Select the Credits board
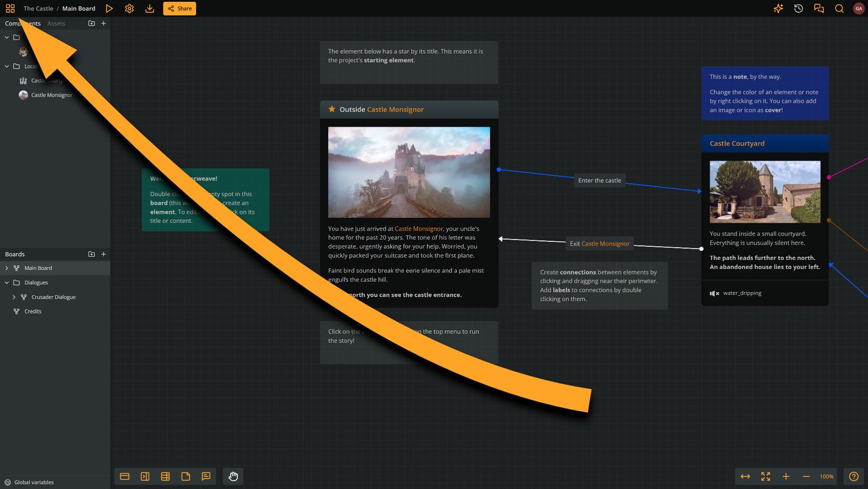The image size is (868, 489). click(33, 312)
